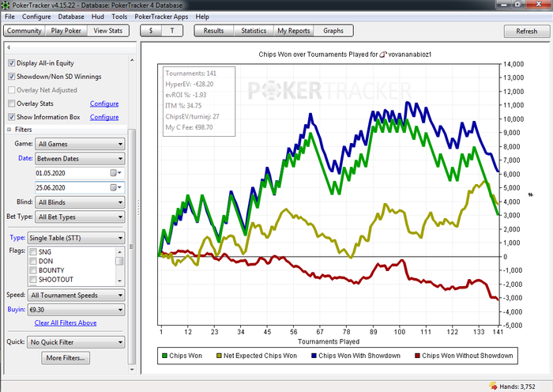Click the red Chips Won Without Showdown swatch
The width and height of the screenshot is (553, 392).
(417, 356)
